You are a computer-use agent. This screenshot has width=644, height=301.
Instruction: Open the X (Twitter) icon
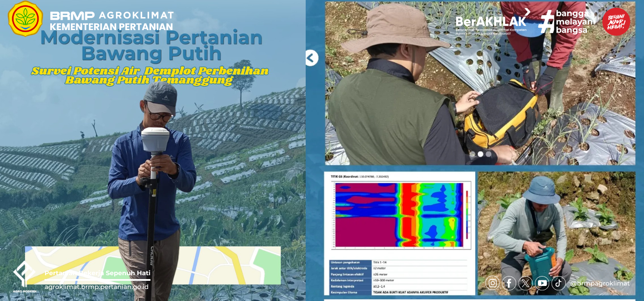pos(526,283)
